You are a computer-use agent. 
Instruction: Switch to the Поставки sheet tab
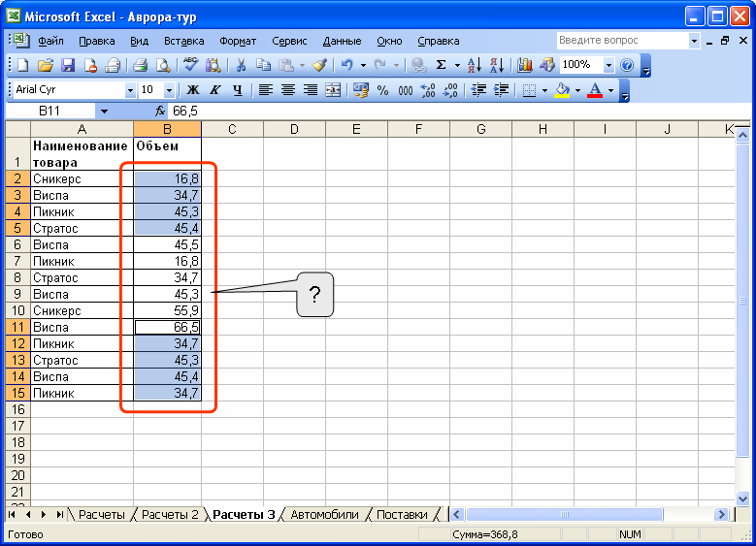(x=402, y=515)
